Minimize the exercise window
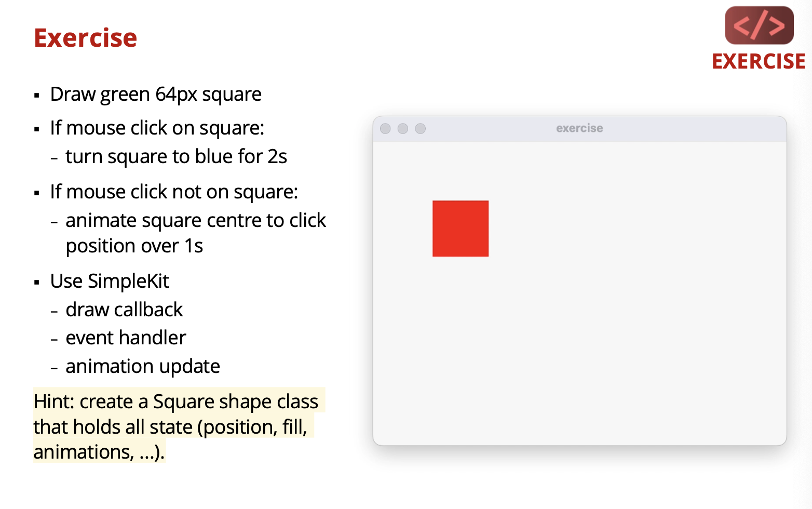Screen dimensions: 812x509 pyautogui.click(x=403, y=129)
